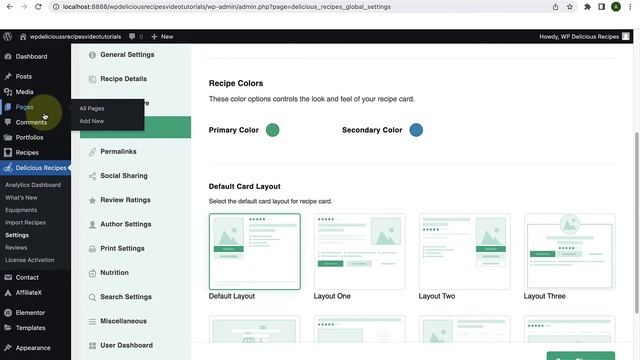Select the Default Layout card

pos(255,251)
